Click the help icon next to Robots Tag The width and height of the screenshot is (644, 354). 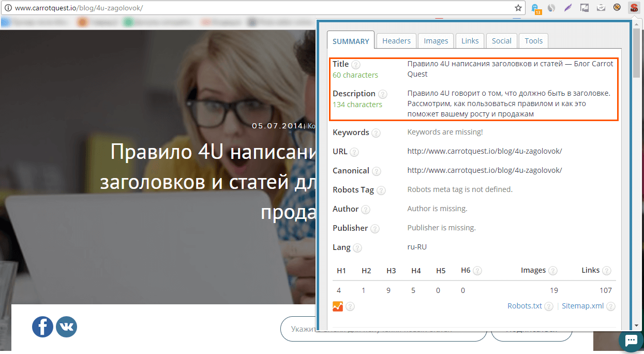(x=381, y=190)
